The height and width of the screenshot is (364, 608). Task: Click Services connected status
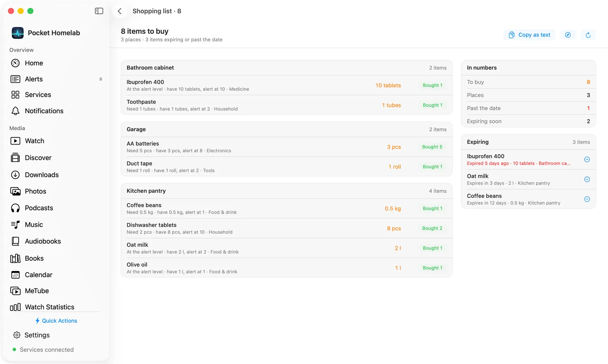click(43, 350)
